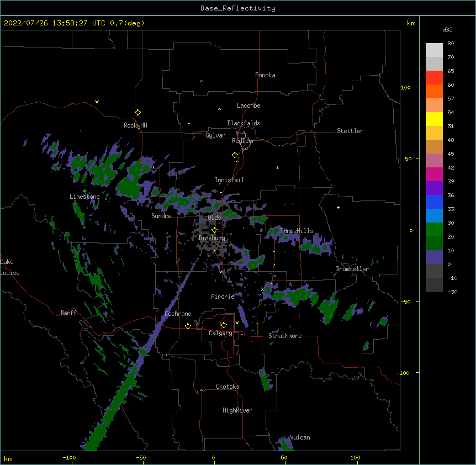Select the slate purple 0-10 dBZ legend swatch
The height and width of the screenshot is (465, 476).
click(434, 257)
